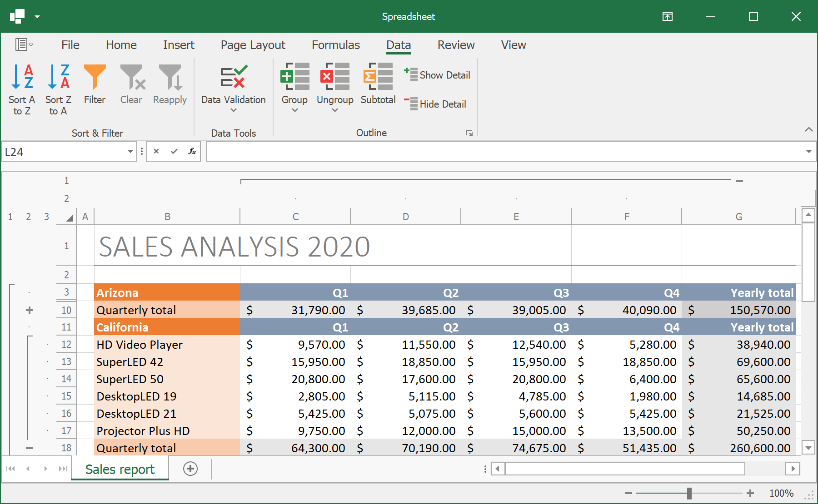The image size is (818, 504).
Task: Click the Hide Detail button
Action: point(435,104)
